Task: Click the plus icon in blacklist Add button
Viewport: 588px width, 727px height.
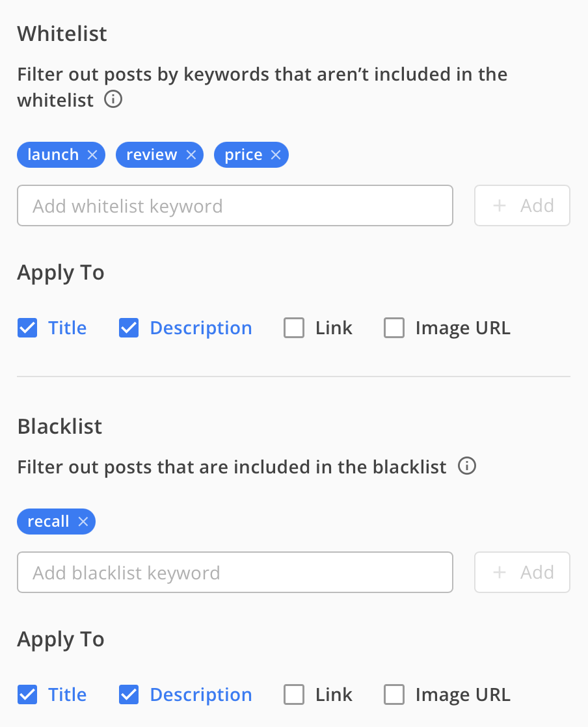Action: [500, 572]
